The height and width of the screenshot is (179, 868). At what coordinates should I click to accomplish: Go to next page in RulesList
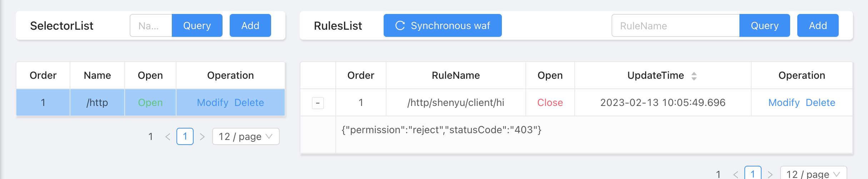[770, 174]
